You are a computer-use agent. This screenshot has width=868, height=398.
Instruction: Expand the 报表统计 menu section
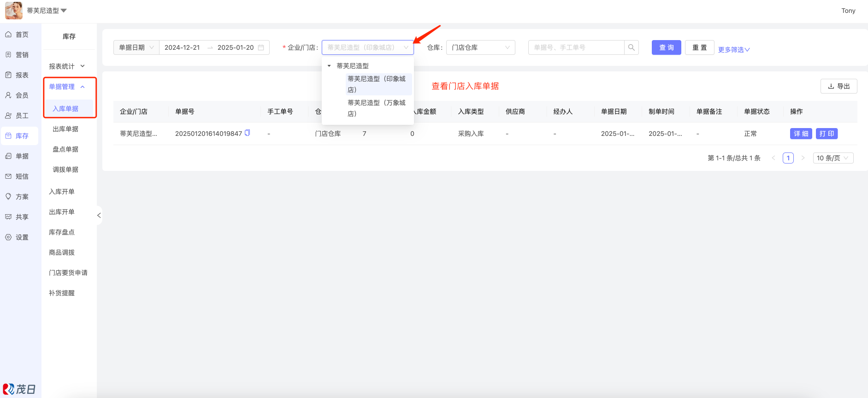[67, 66]
